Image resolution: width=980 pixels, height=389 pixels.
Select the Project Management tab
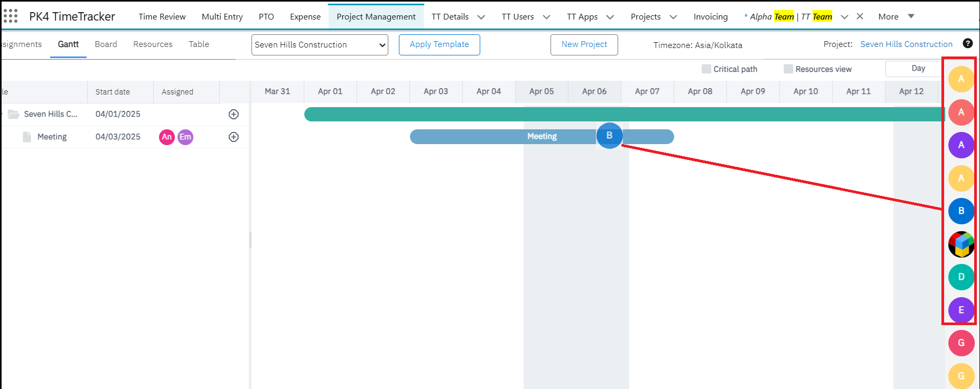pos(376,16)
